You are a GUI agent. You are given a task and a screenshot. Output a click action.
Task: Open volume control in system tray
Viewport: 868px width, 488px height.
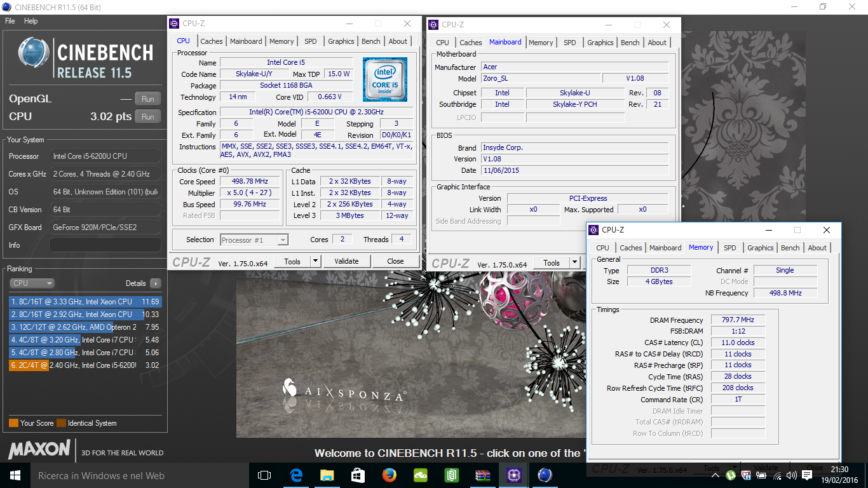coord(792,475)
